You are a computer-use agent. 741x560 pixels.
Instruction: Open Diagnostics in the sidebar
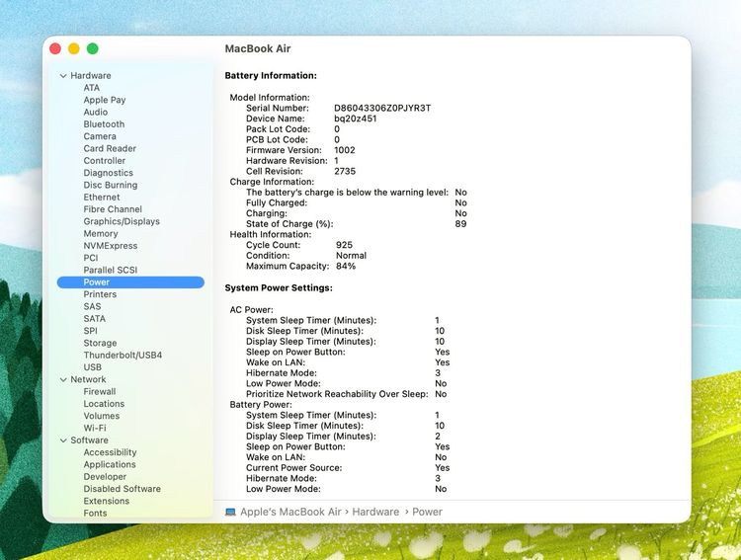[109, 173]
